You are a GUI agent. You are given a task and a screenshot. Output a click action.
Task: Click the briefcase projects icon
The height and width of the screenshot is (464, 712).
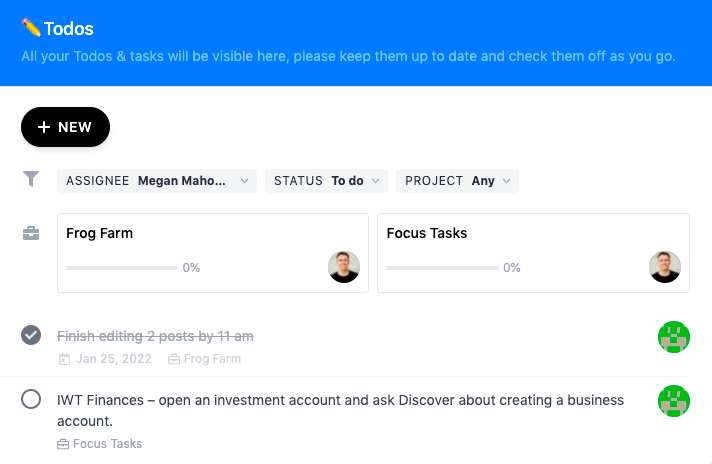click(x=31, y=234)
